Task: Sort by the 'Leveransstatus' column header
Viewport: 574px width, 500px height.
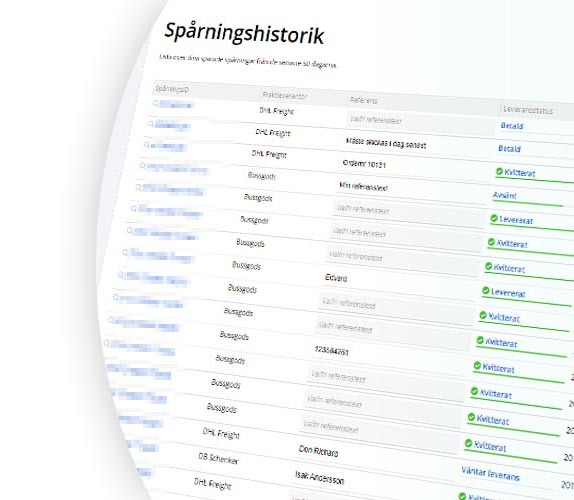Action: coord(528,110)
